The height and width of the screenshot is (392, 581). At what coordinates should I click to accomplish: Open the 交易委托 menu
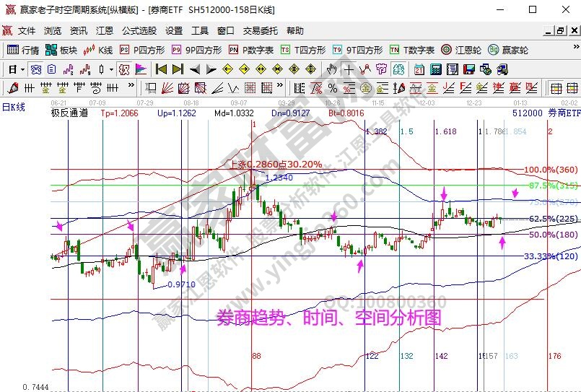(261, 31)
